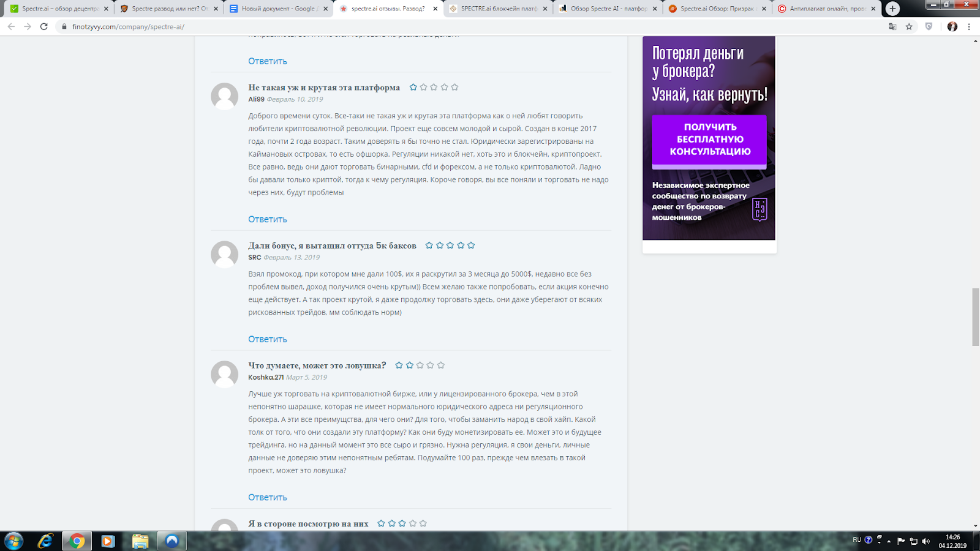
Task: Click the avatar of Koshka.271
Action: coord(224,374)
